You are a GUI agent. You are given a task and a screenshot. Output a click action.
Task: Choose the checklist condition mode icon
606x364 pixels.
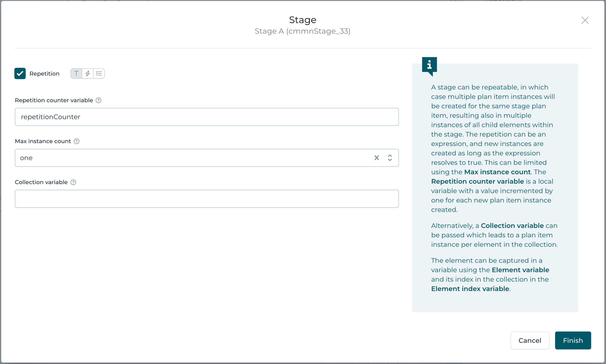pyautogui.click(x=99, y=74)
